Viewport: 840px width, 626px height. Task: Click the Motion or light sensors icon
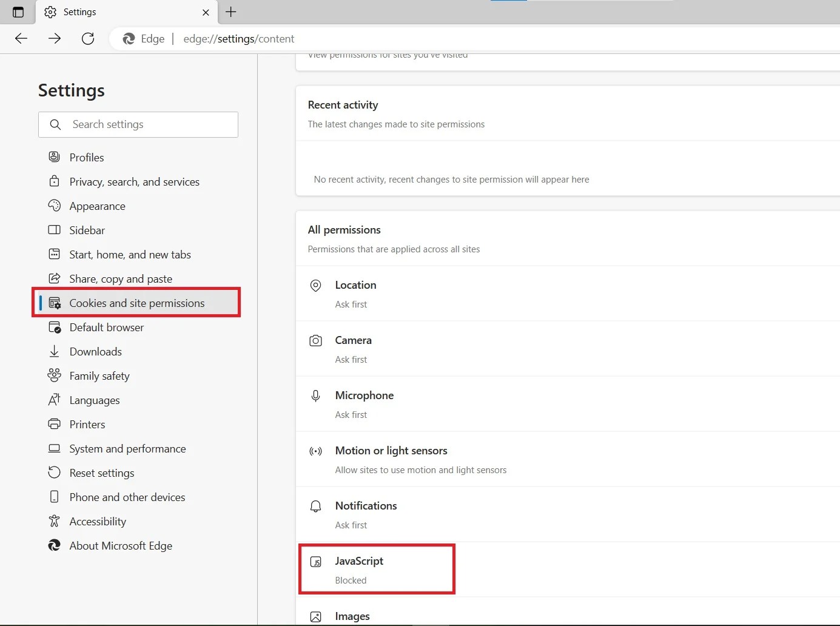pyautogui.click(x=315, y=451)
